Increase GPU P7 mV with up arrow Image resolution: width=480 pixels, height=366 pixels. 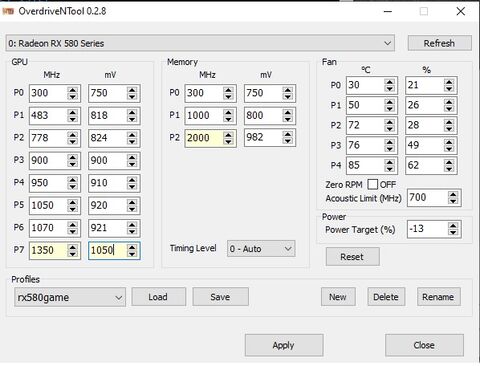[x=132, y=247]
